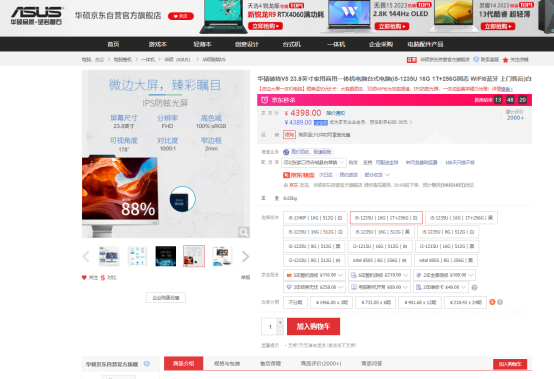Click the red 加入购物车 button
Image resolution: width=554 pixels, height=379 pixels.
click(313, 326)
